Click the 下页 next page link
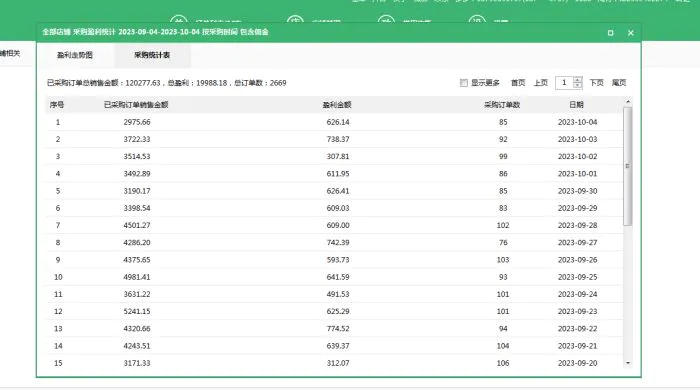The image size is (700, 390). pos(596,83)
